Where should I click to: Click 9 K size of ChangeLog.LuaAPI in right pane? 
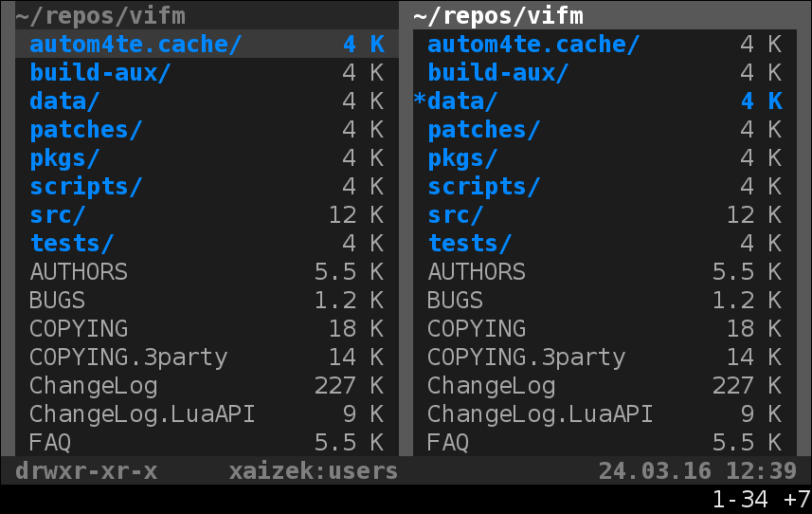762,414
